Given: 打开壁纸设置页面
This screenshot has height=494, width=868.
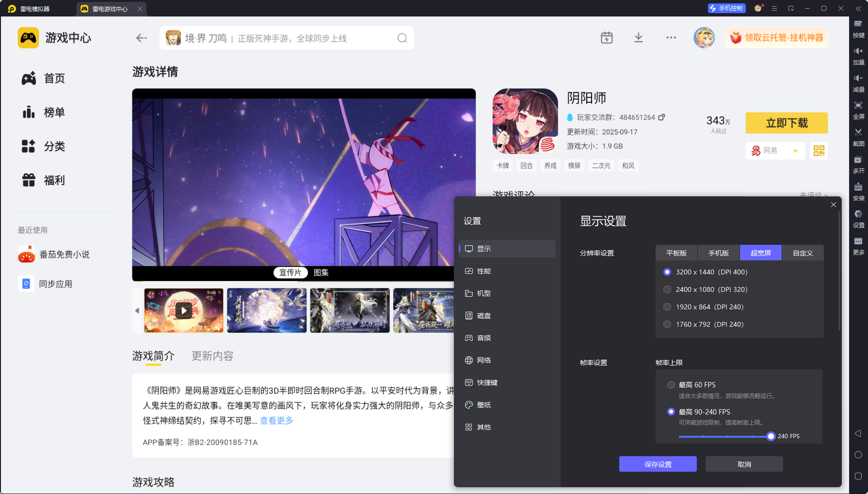Looking at the screenshot, I should tap(482, 405).
